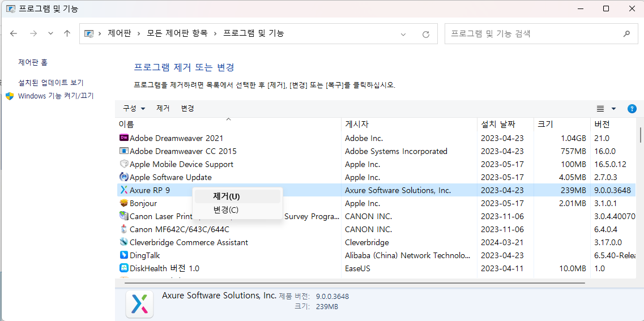Go up one level with up arrow

pos(67,33)
